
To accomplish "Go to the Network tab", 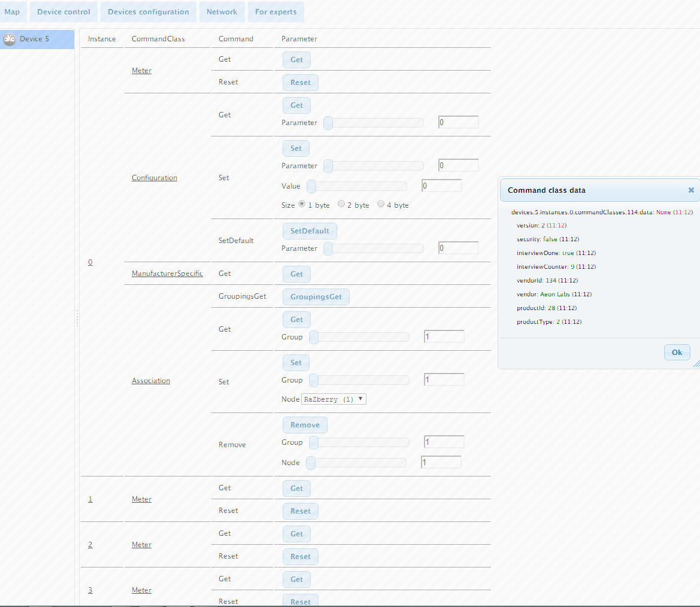I will [x=222, y=12].
